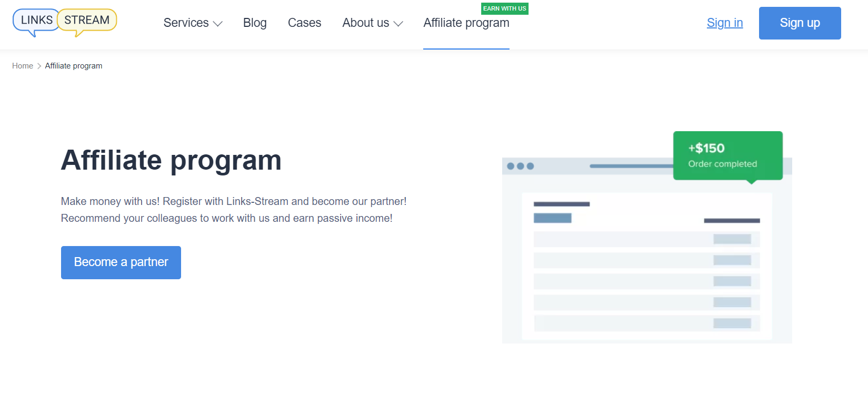Click the green EARN WITH US badge
Screen dimensions: 868x402
tap(504, 8)
